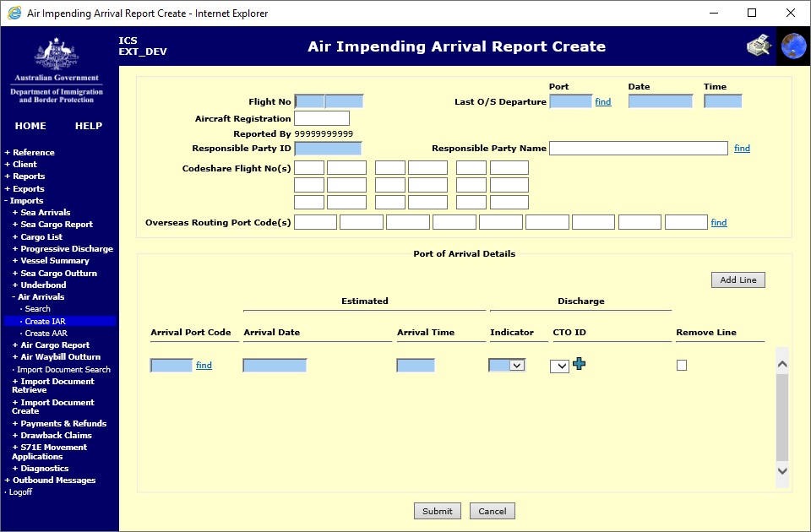Click the Arrival Date field

click(275, 366)
